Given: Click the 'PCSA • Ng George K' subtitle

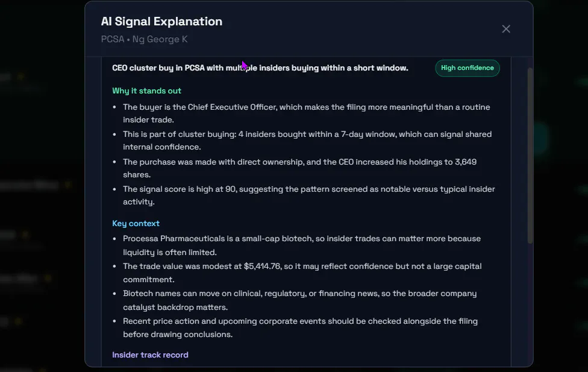Looking at the screenshot, I should (145, 39).
